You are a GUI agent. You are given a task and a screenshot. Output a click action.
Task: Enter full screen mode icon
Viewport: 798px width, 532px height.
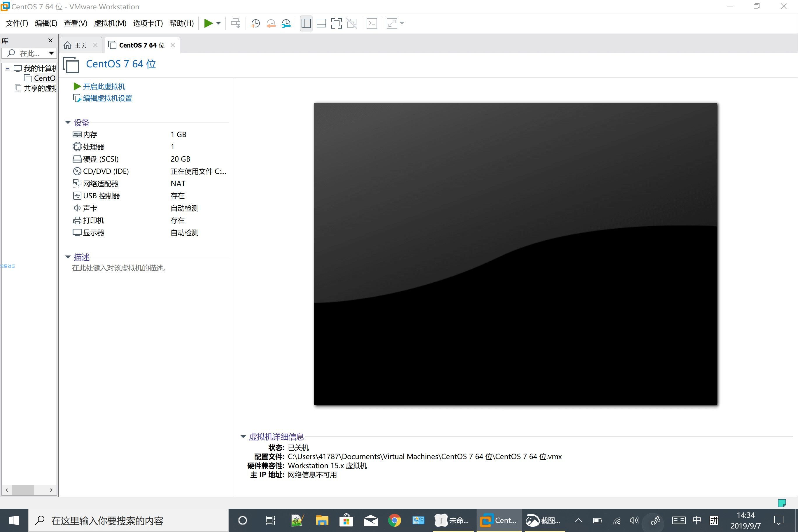click(336, 23)
